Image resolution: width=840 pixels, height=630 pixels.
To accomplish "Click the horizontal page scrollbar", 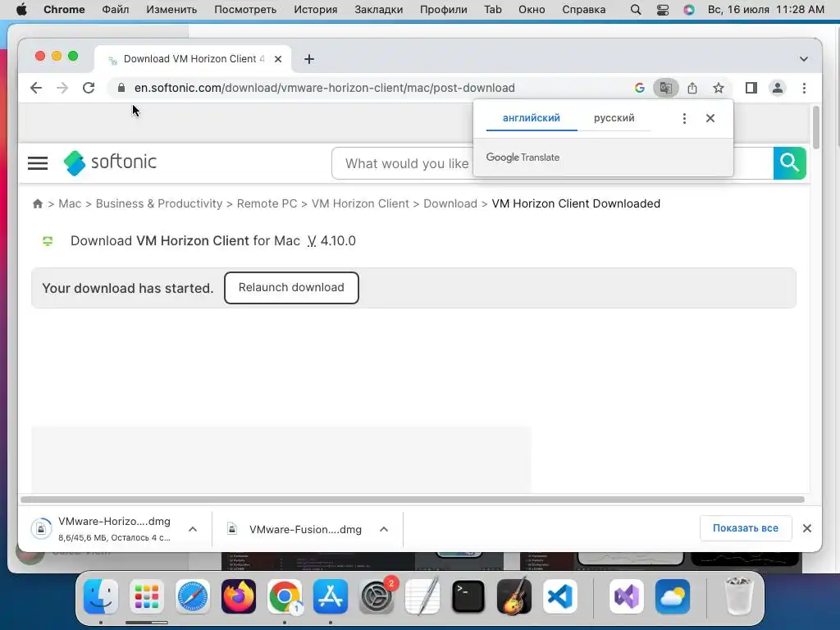I will [413, 500].
